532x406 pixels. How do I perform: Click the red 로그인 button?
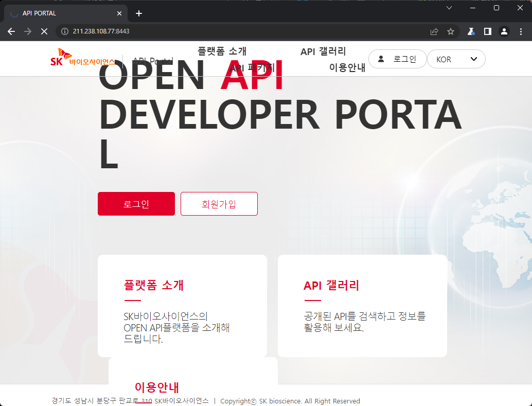pos(136,204)
